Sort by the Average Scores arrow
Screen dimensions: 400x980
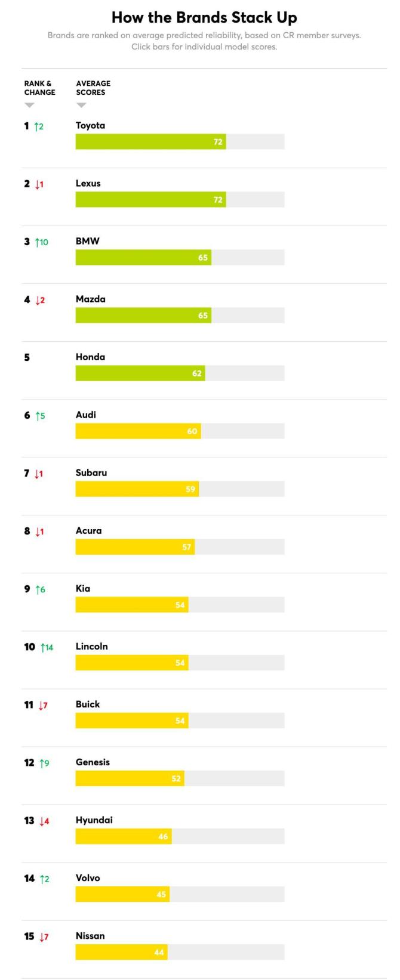pos(81,106)
